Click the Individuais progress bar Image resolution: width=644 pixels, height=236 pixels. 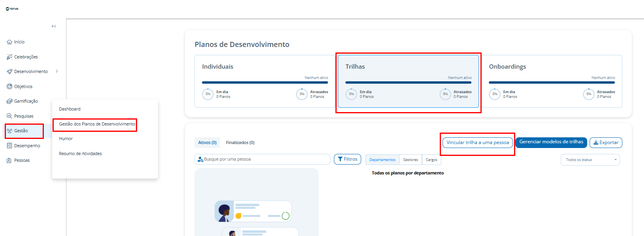click(265, 82)
